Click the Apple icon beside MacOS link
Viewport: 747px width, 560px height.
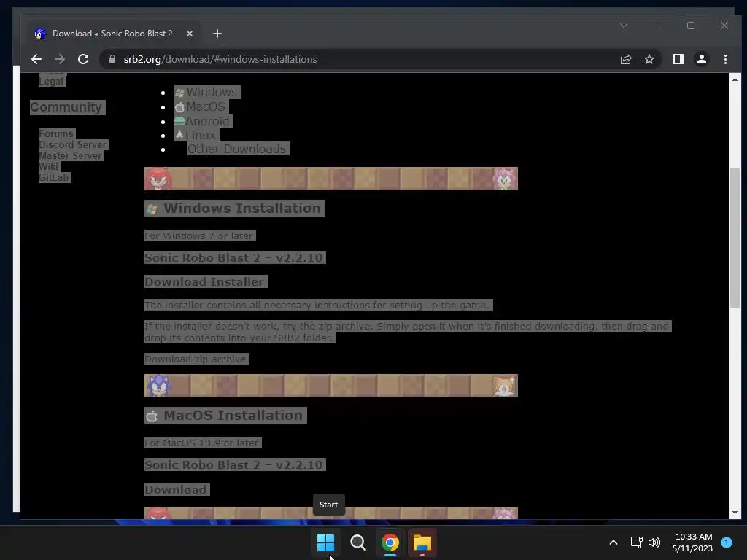[x=179, y=107]
